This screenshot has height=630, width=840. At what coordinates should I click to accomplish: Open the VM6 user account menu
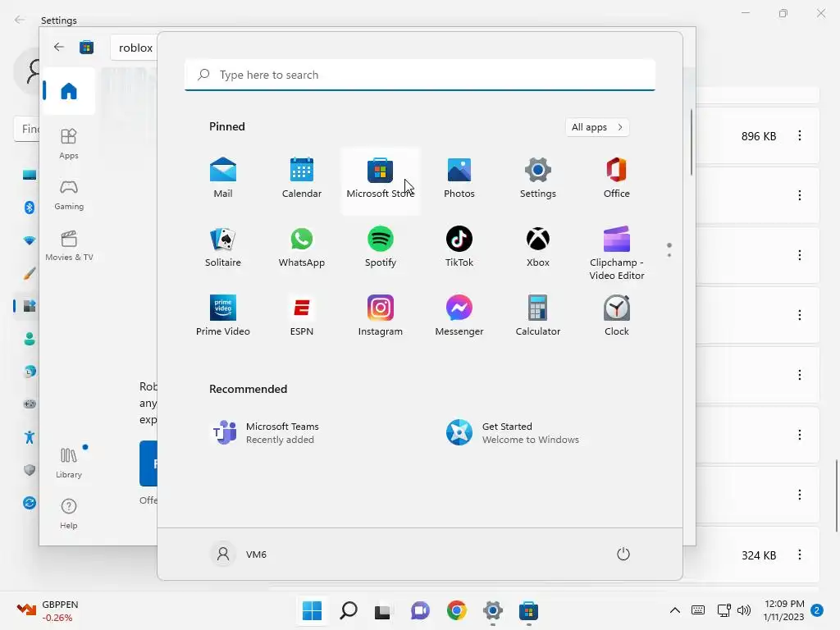239,554
